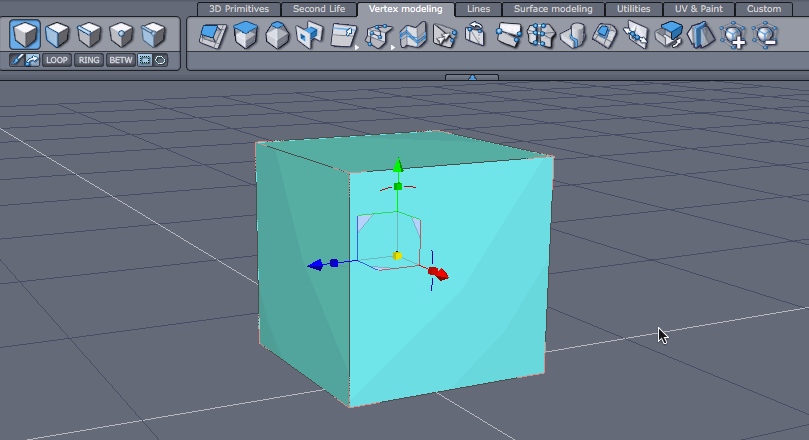The image size is (809, 440).
Task: Click the BETW selection button
Action: (121, 60)
